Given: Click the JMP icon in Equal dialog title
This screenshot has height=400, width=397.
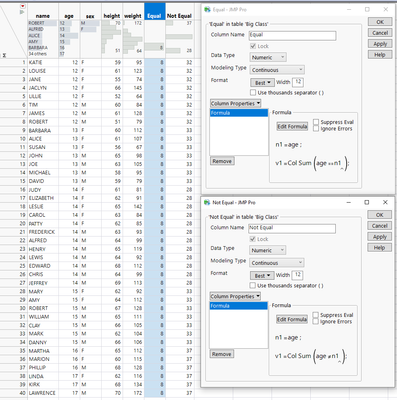Looking at the screenshot, I should (207, 10).
